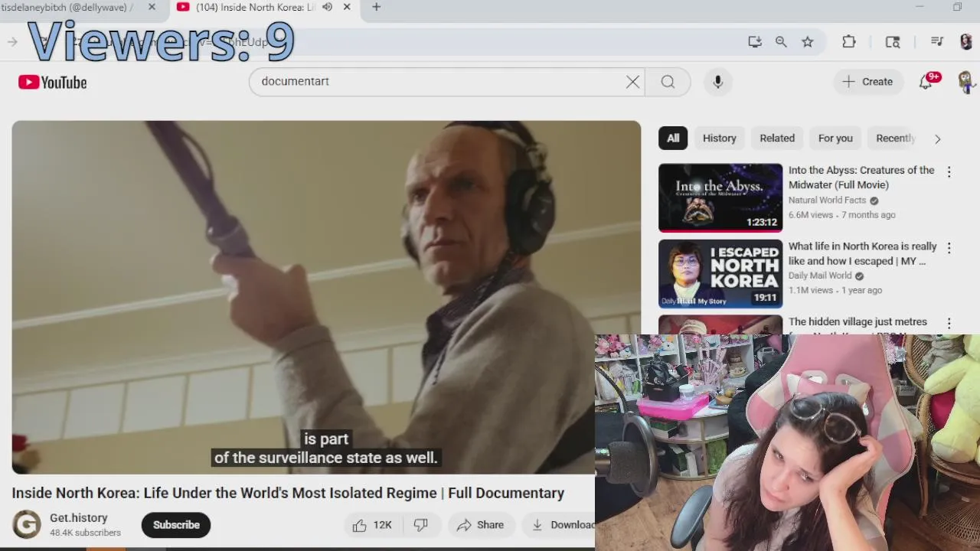Open the notifications bell
980x551 pixels.
coord(926,82)
